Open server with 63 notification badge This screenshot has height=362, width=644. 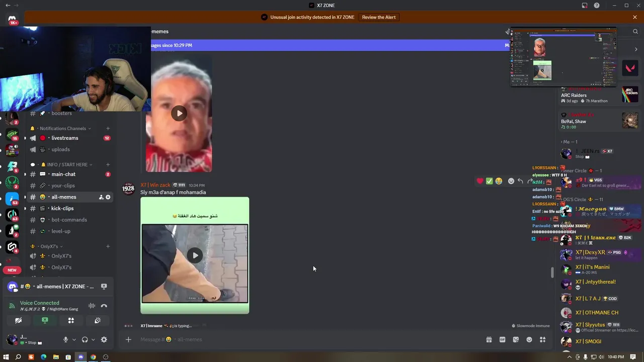12,215
